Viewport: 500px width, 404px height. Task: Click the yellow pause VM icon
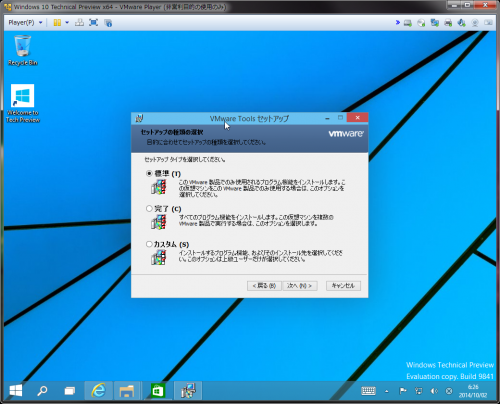[x=57, y=23]
